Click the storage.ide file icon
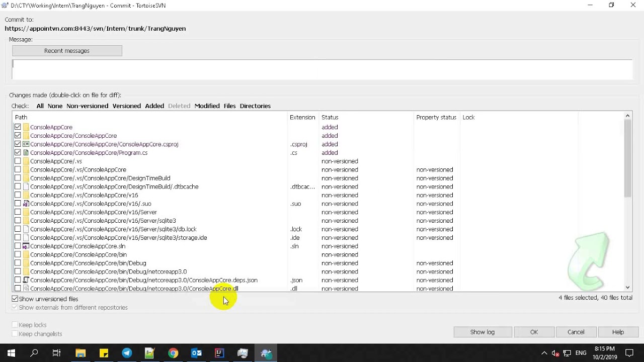The width and height of the screenshot is (644, 362). tap(26, 238)
